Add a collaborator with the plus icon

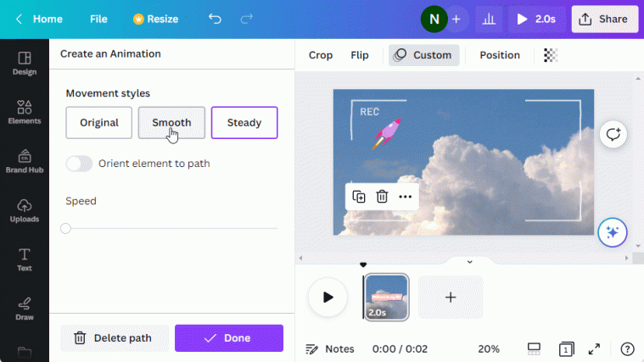click(456, 19)
